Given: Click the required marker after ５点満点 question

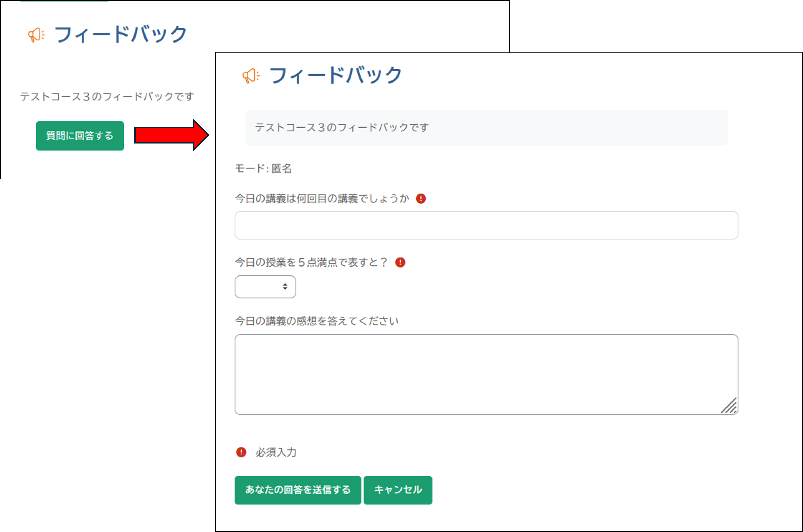Looking at the screenshot, I should click(400, 262).
